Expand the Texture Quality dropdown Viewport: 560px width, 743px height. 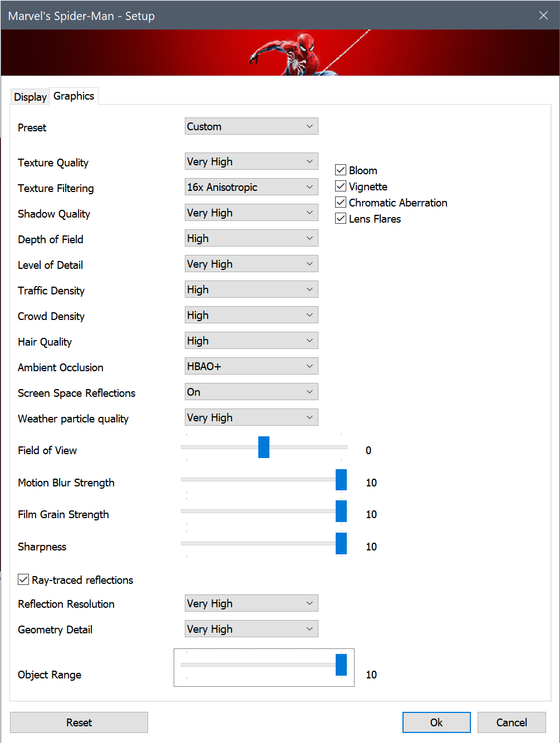pyautogui.click(x=252, y=161)
